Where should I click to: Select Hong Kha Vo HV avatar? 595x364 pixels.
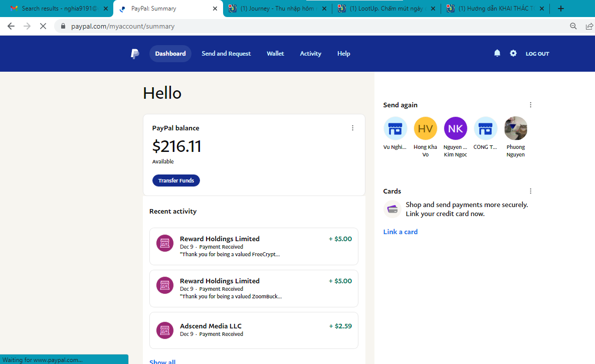click(426, 128)
